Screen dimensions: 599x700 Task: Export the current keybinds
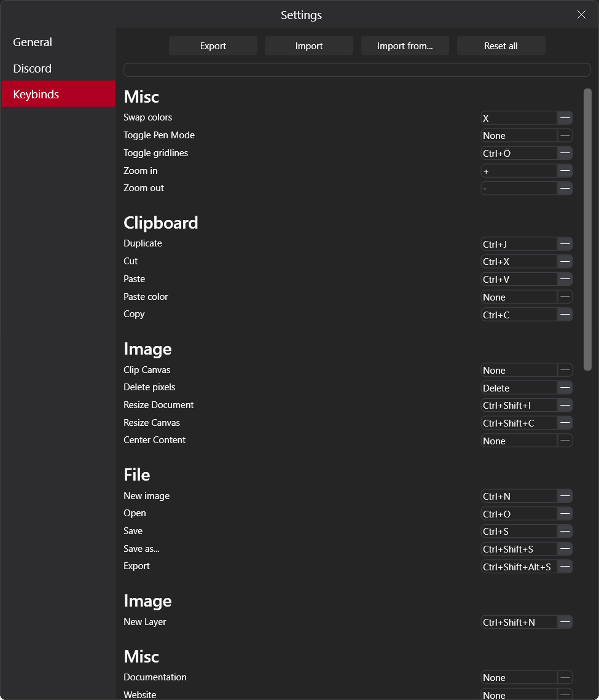[213, 45]
